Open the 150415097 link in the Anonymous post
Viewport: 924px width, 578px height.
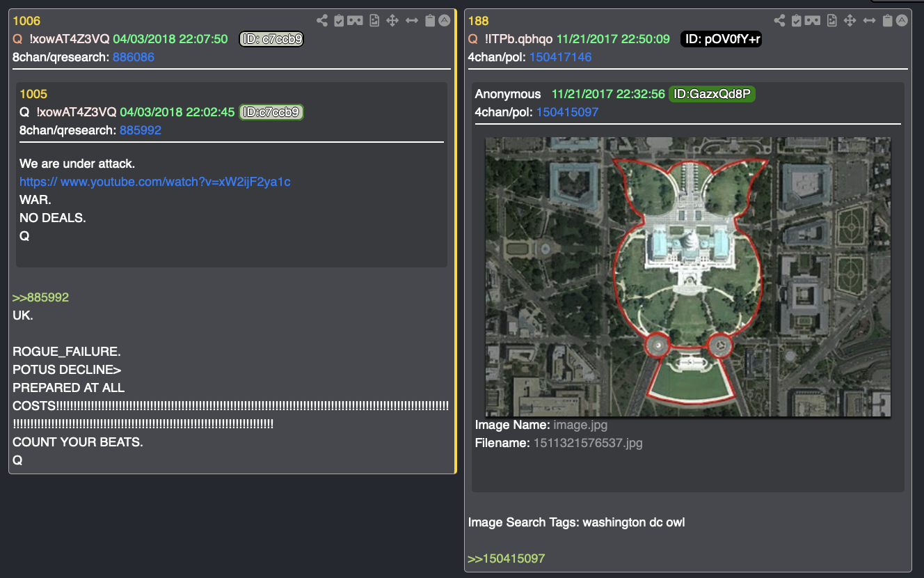[x=567, y=111]
